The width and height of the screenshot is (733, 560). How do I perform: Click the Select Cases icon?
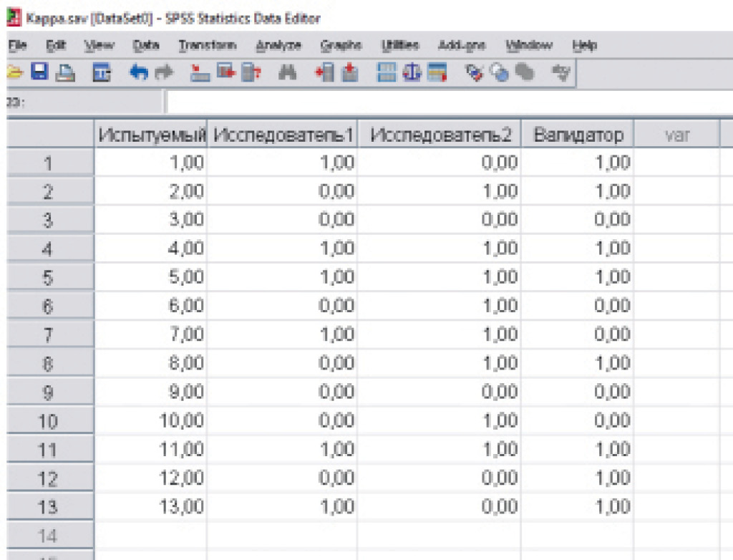point(437,72)
